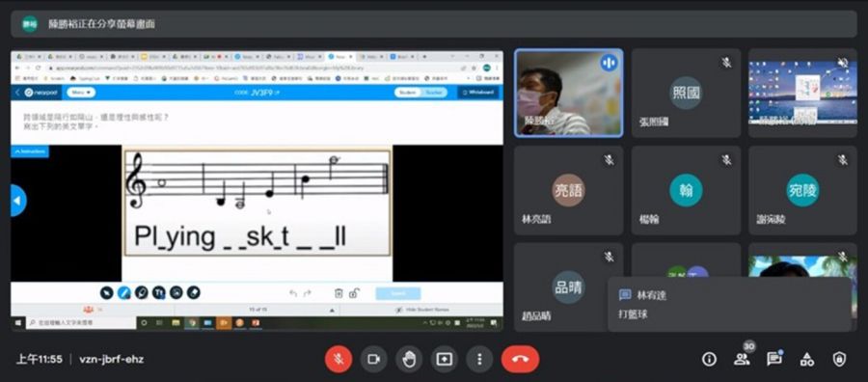
Task: Select the blue pen tool in Nearpod toolbar
Action: coord(123,293)
